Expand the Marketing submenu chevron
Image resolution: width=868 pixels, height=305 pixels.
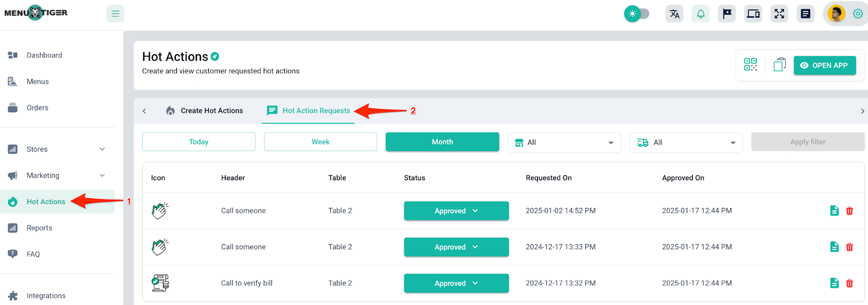pyautogui.click(x=103, y=175)
